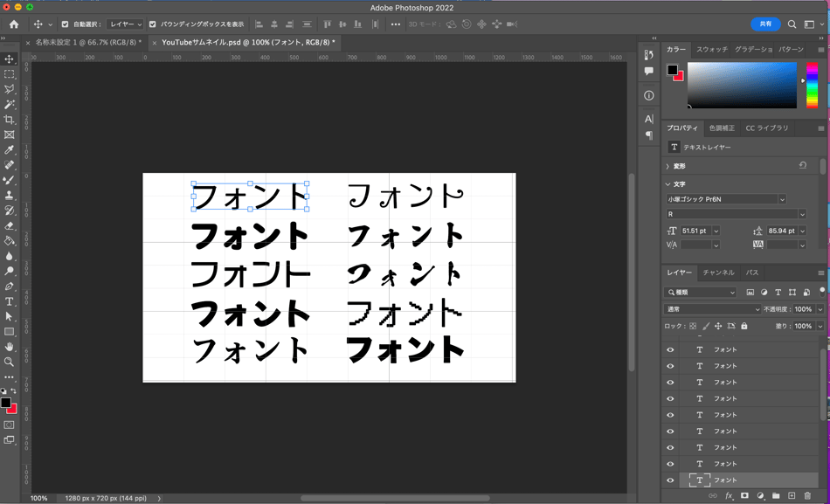
Task: Pick the Pen tool
Action: click(10, 287)
